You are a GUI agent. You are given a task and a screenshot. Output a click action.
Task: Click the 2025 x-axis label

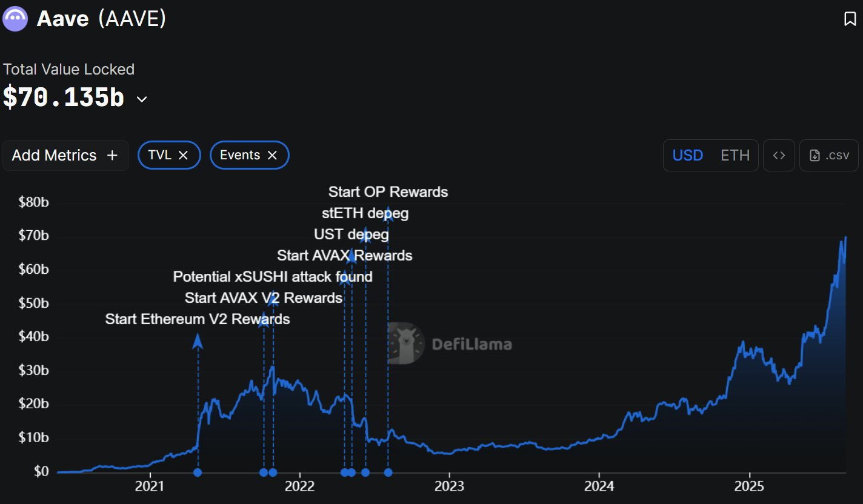coord(749,486)
